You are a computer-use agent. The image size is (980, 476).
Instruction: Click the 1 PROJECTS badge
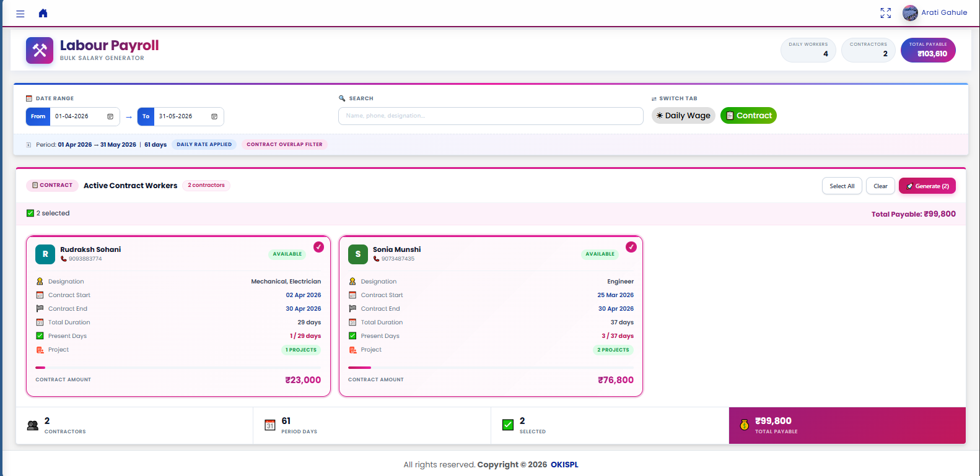pyautogui.click(x=301, y=350)
